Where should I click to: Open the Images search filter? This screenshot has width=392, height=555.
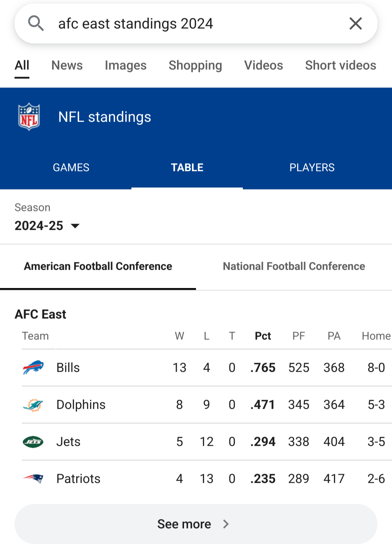coord(126,65)
